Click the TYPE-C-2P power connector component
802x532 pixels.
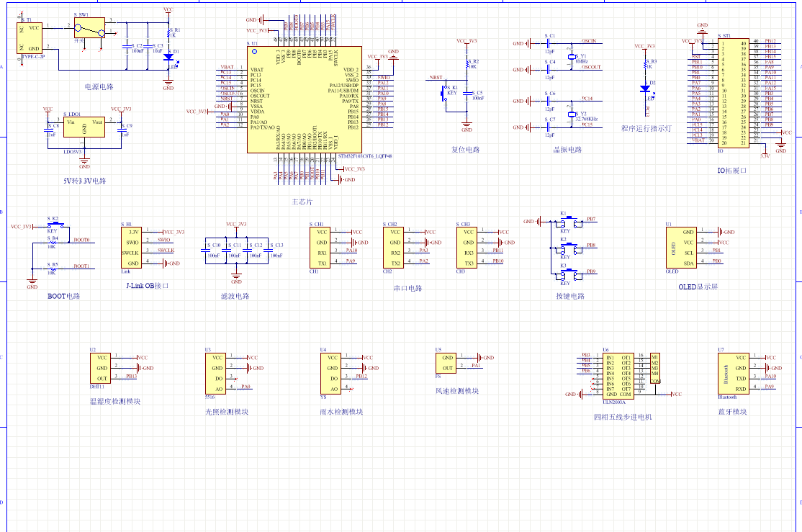click(x=30, y=37)
